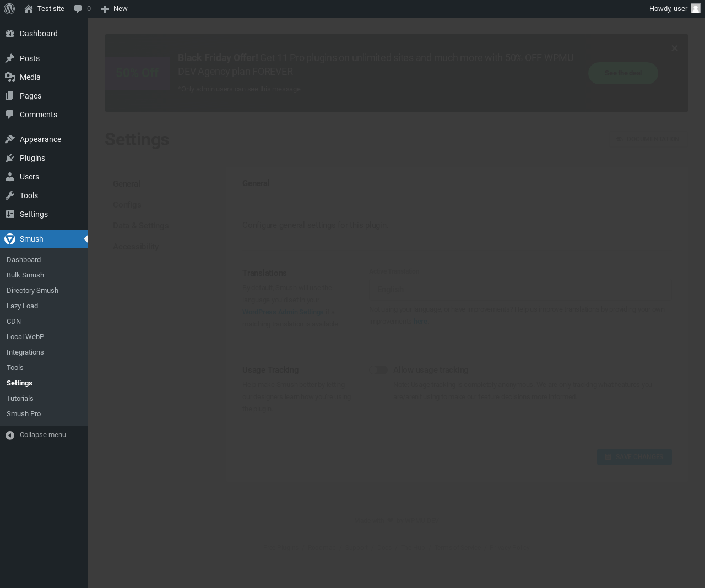Toggle Allow usage tracking switch
Image resolution: width=705 pixels, height=588 pixels.
coord(378,370)
